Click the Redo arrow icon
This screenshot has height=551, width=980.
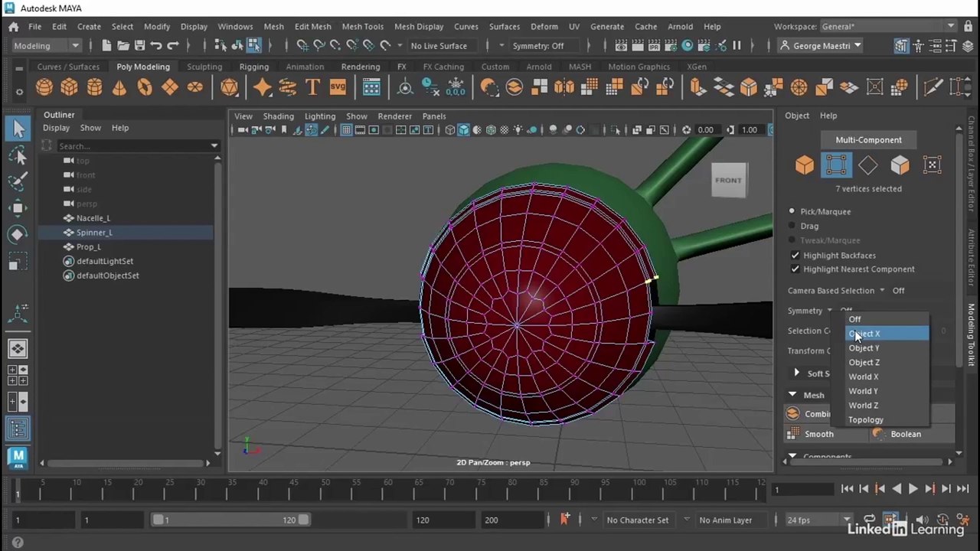click(x=173, y=46)
